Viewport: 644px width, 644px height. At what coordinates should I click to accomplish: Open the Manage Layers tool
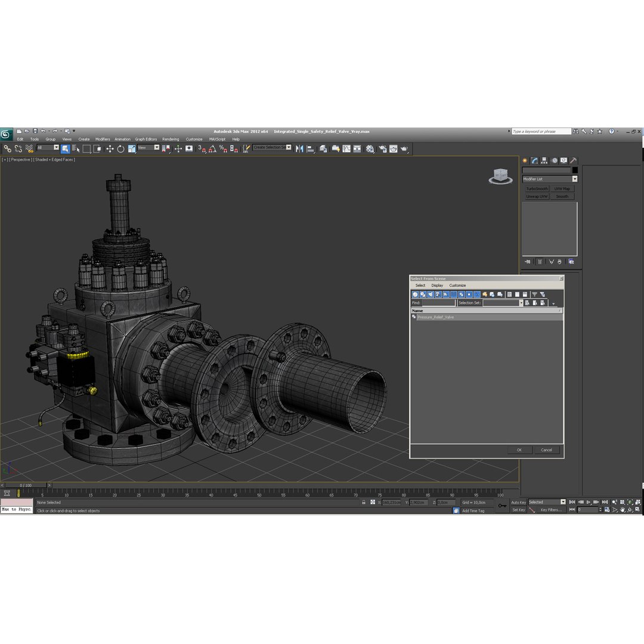tap(323, 148)
